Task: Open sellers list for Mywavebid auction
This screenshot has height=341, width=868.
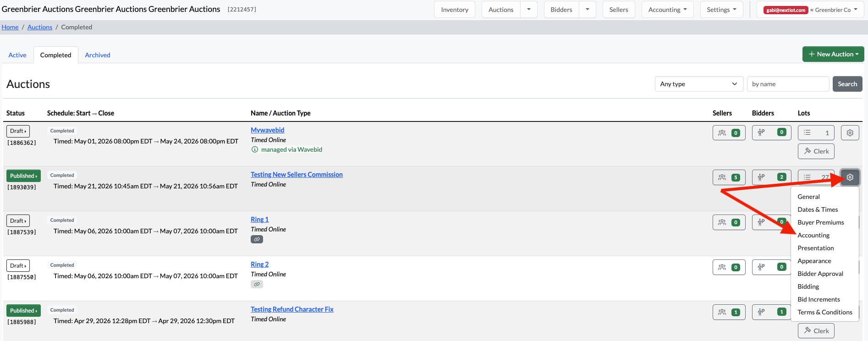Action: [x=729, y=132]
